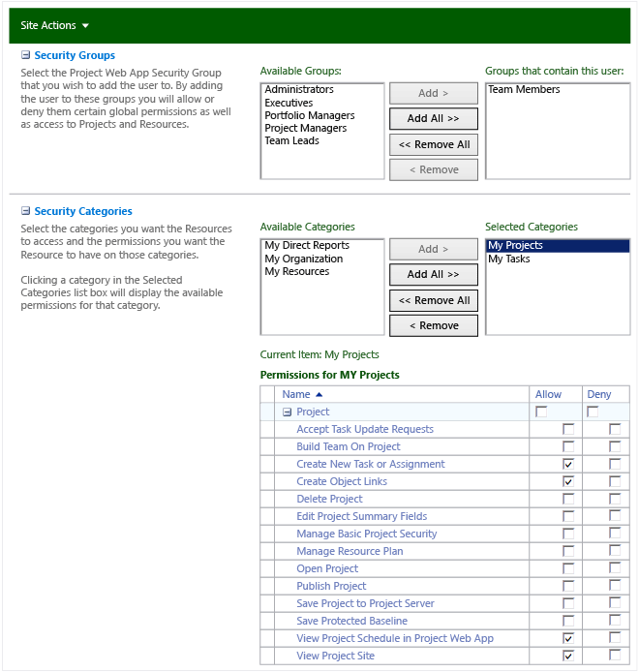Uncheck Allow for Create Object Links
The width and height of the screenshot is (639, 672).
(x=568, y=481)
